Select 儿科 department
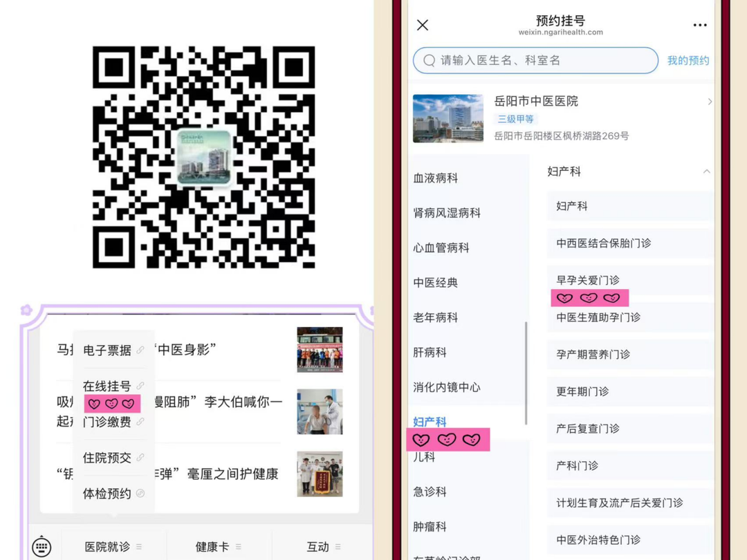Image resolution: width=747 pixels, height=560 pixels. click(424, 457)
